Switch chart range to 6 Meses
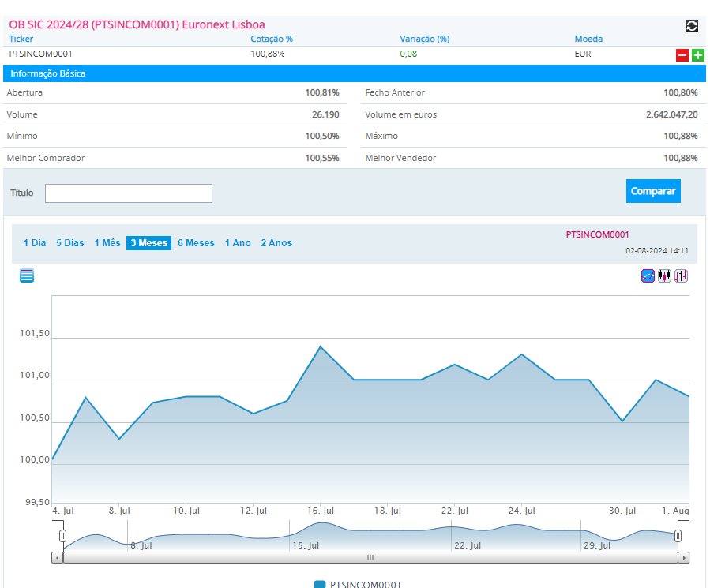The image size is (710, 588). click(x=196, y=243)
